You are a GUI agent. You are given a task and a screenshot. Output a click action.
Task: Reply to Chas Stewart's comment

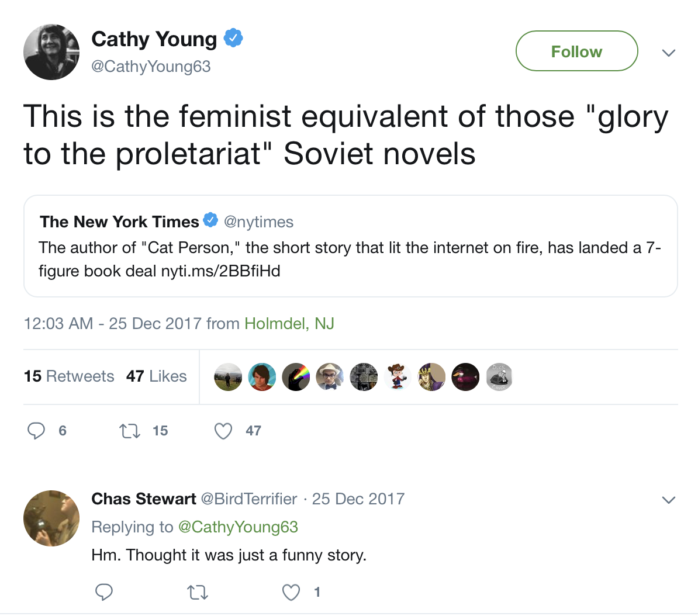tap(104, 592)
